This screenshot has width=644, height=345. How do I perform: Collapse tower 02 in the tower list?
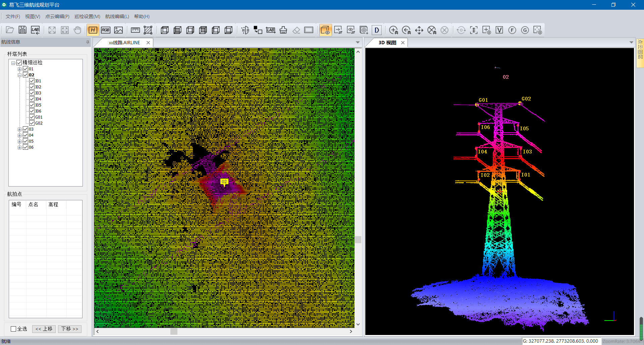(x=19, y=75)
